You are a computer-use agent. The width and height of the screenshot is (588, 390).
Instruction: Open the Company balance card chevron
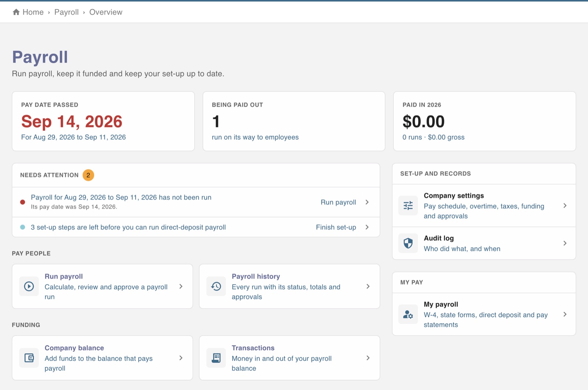[181, 358]
